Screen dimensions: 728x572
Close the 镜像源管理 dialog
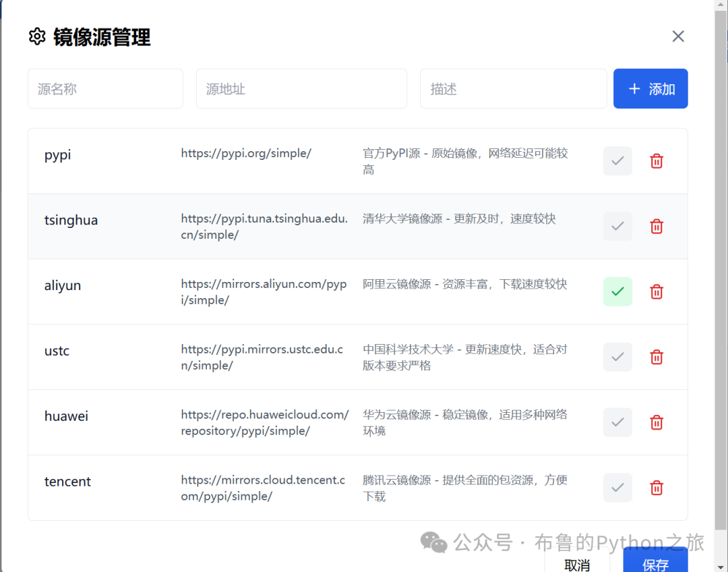pyautogui.click(x=678, y=36)
